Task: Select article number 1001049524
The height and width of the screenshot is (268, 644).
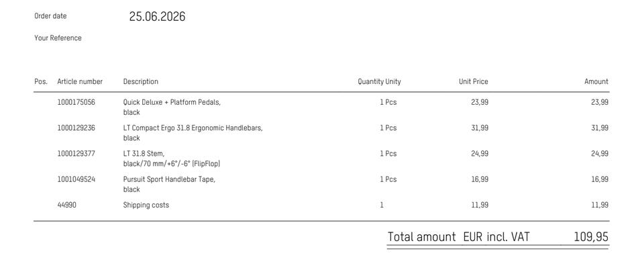Action: click(76, 179)
